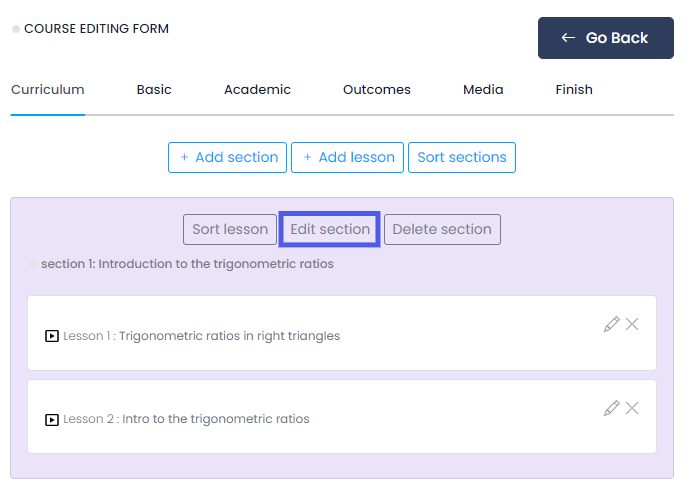The image size is (691, 491).
Task: Go to the Outcomes tab
Action: click(x=377, y=90)
